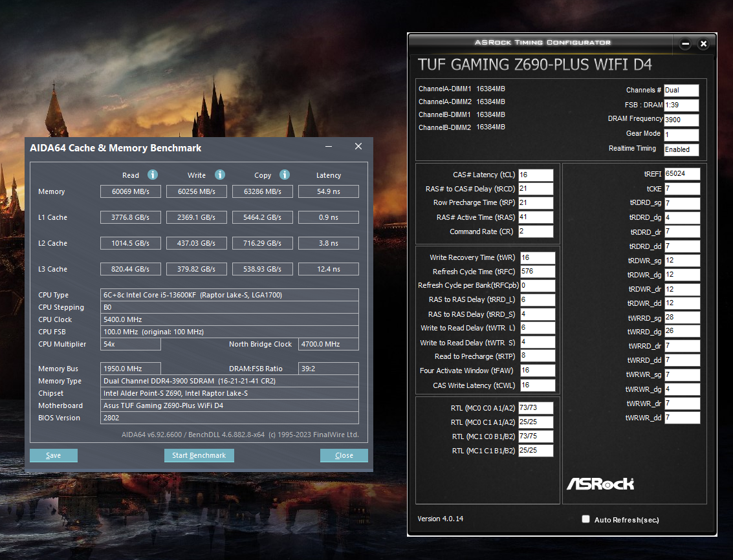This screenshot has height=560, width=733.
Task: Click the Save button in AIDA64
Action: click(54, 455)
